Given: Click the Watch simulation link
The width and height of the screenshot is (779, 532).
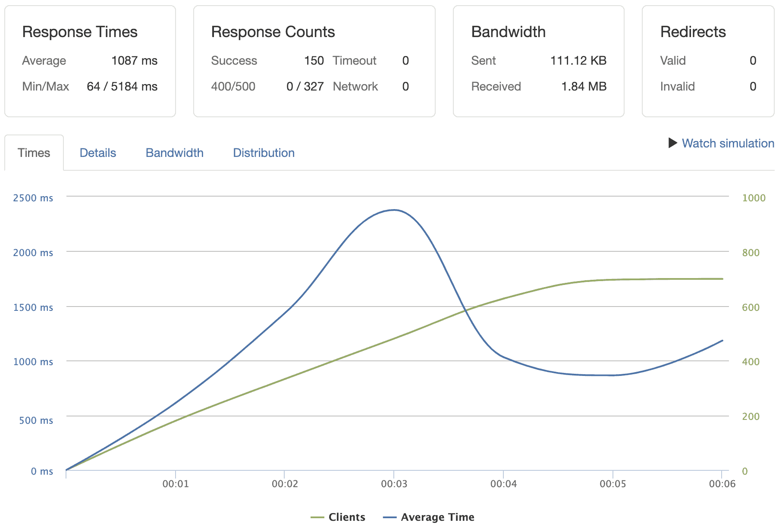Looking at the screenshot, I should tap(728, 144).
